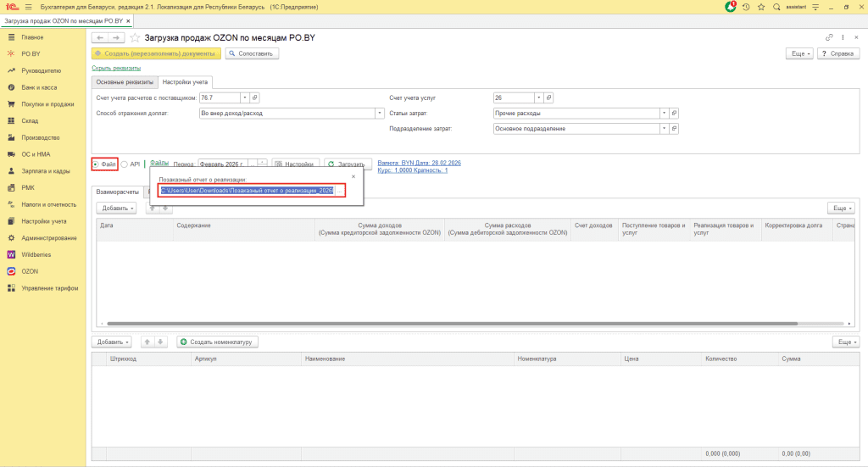Viewport: 868px width, 467px height.
Task: Click the Настройки button near Период
Action: pos(296,164)
